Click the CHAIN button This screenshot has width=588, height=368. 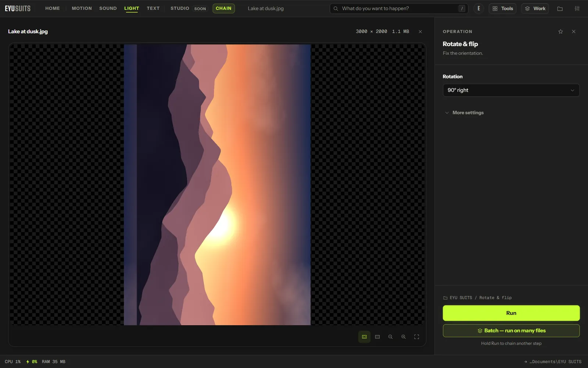(223, 8)
